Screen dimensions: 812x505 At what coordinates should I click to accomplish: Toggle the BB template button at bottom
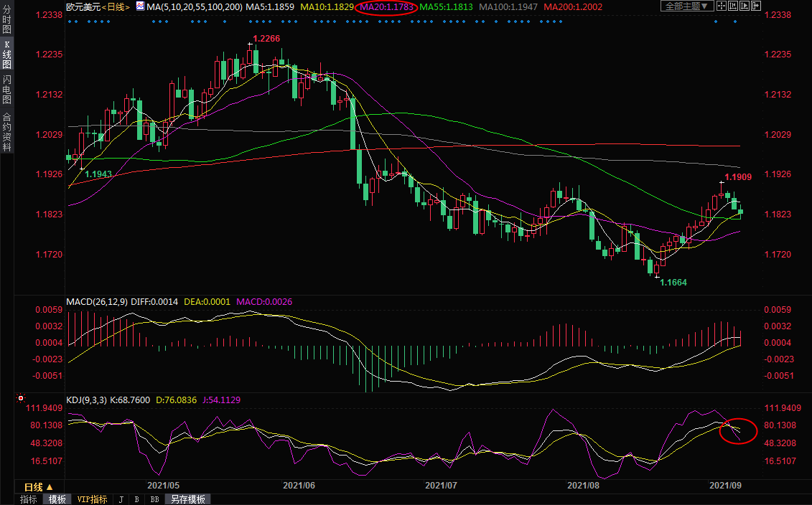click(x=154, y=499)
